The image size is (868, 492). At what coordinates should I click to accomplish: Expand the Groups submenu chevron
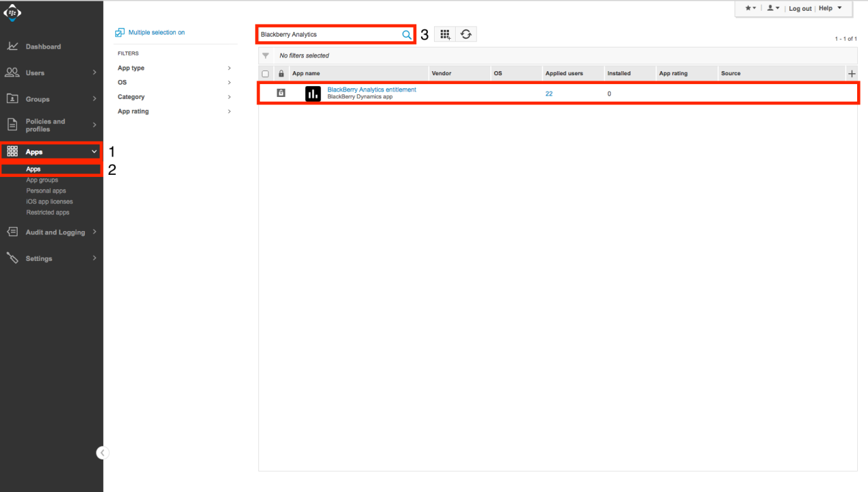(94, 99)
